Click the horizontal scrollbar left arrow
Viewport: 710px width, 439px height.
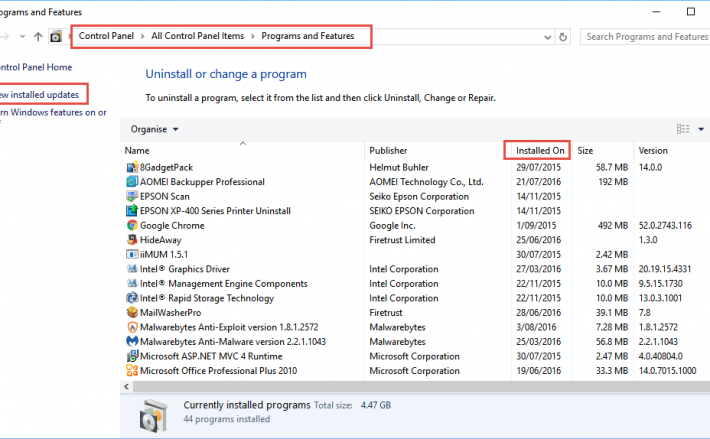[x=126, y=387]
